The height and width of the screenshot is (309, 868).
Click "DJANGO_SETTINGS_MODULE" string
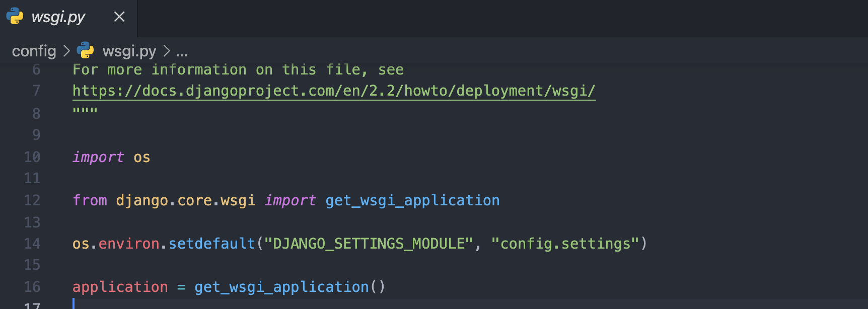point(369,244)
